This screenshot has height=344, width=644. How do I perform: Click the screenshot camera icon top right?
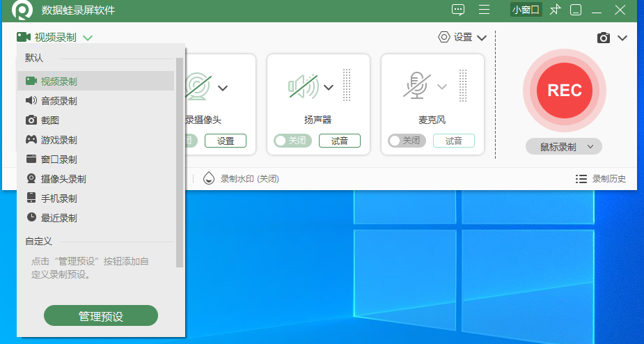point(604,38)
